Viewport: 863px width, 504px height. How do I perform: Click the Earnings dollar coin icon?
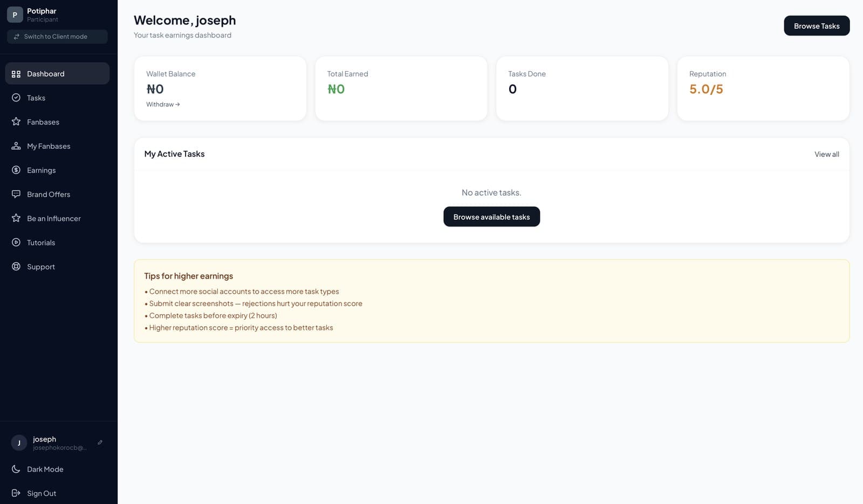(16, 170)
